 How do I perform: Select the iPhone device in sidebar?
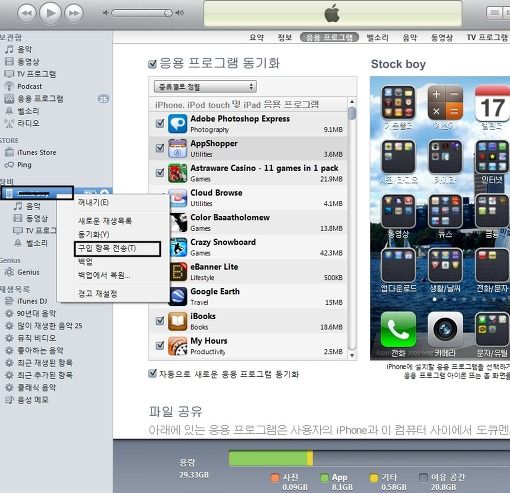coord(37,193)
